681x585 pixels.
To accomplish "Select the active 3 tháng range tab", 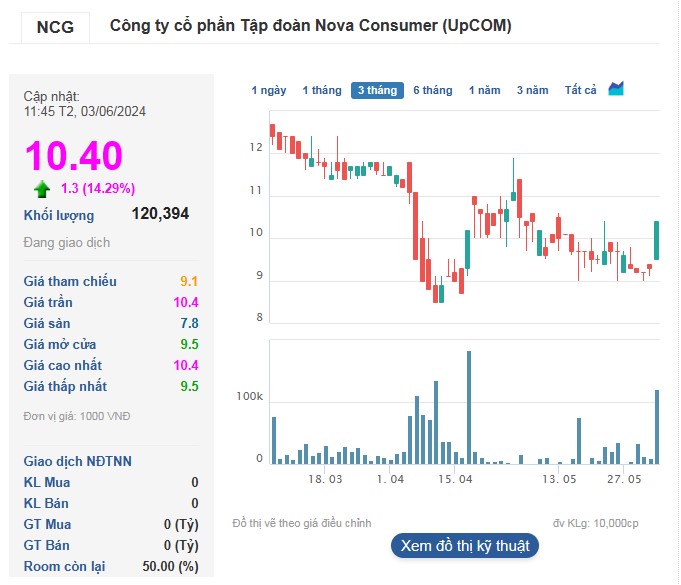I will pos(377,90).
